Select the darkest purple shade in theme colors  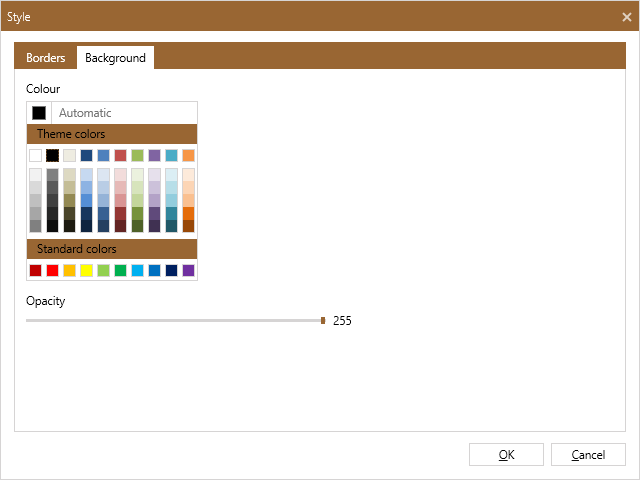point(155,226)
